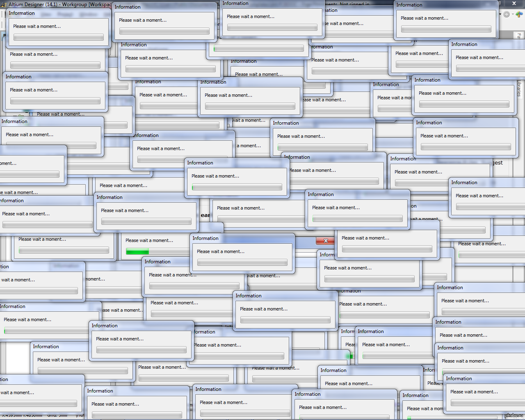Open the Favorites side panel tab
The image size is (525, 420).
519,36
